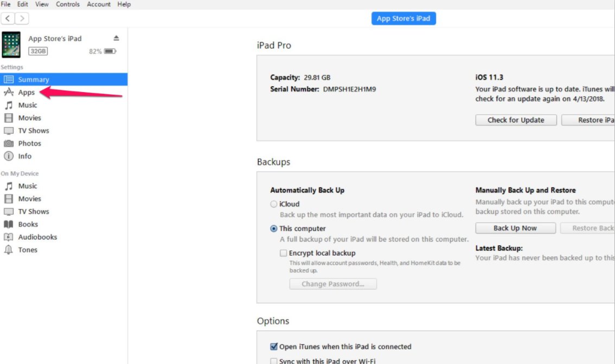Enable Sync with this iPad over Wi-Fi
The image size is (615, 364).
click(x=274, y=361)
